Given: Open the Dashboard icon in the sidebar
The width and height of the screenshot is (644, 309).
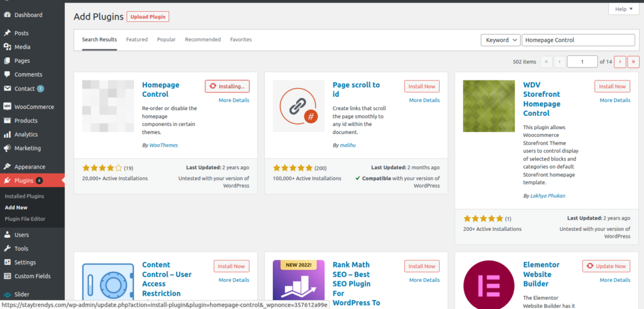Looking at the screenshot, I should point(7,14).
